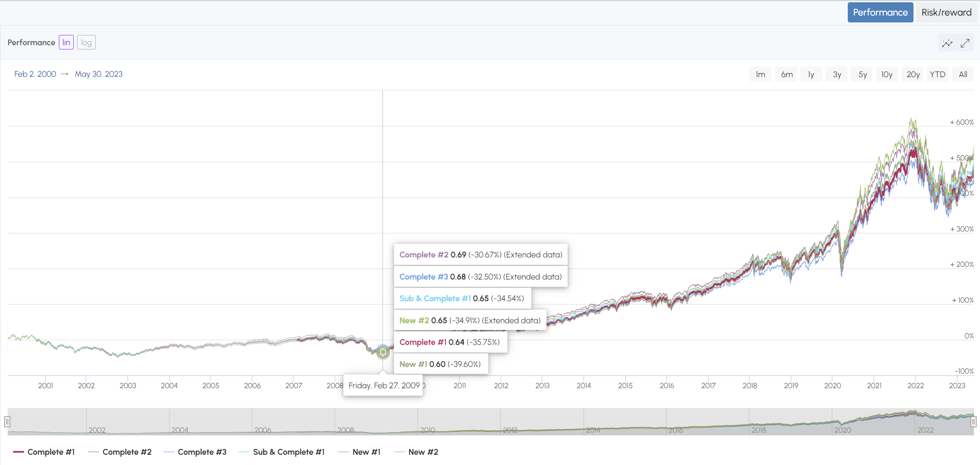The height and width of the screenshot is (465, 980).
Task: Click the 5y range button
Action: point(863,74)
